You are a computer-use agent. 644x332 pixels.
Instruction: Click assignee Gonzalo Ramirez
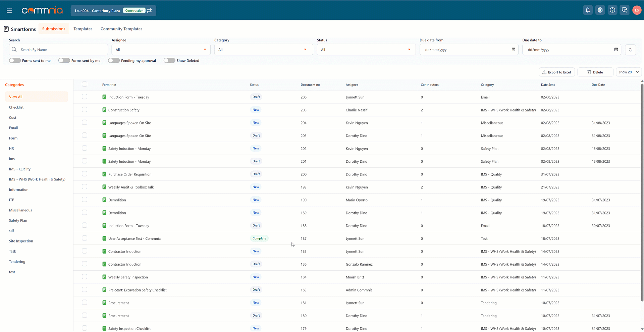click(359, 264)
